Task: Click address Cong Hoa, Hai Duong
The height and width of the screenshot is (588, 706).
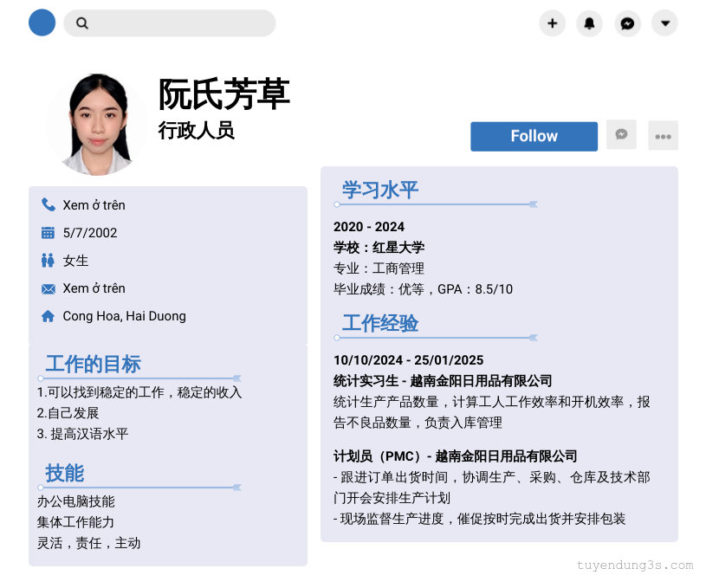Action: click(x=124, y=316)
